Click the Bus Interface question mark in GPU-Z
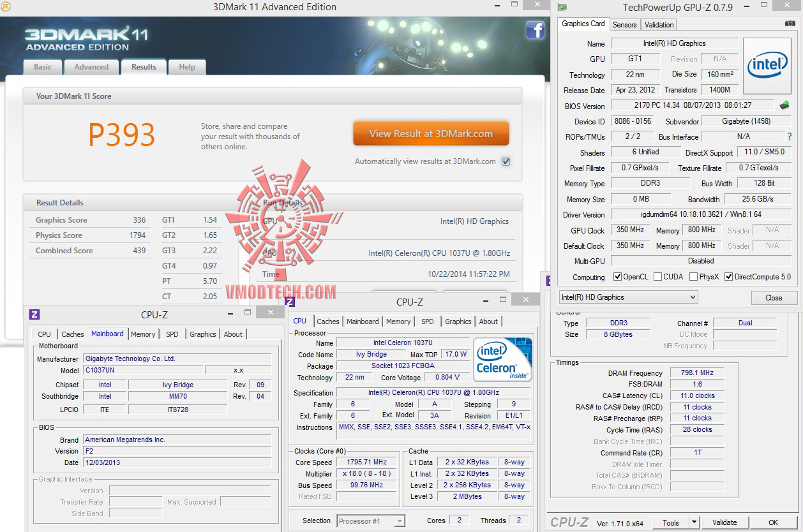This screenshot has height=532, width=803. [x=790, y=137]
